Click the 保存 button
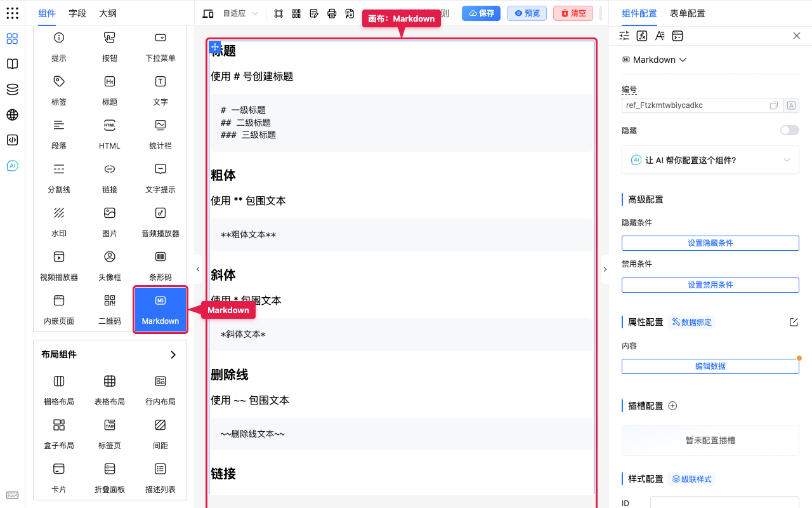Image resolution: width=812 pixels, height=508 pixels. click(x=481, y=13)
